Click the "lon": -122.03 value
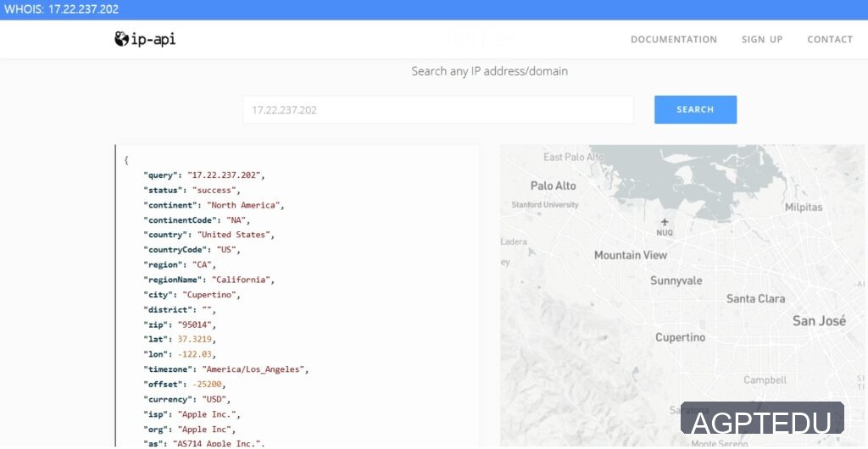This screenshot has width=868, height=449. 196,354
